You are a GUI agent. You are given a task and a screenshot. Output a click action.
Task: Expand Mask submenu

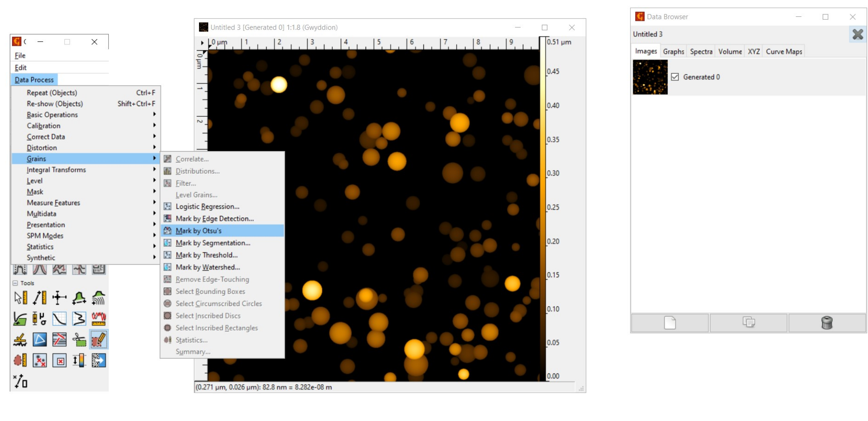[86, 192]
